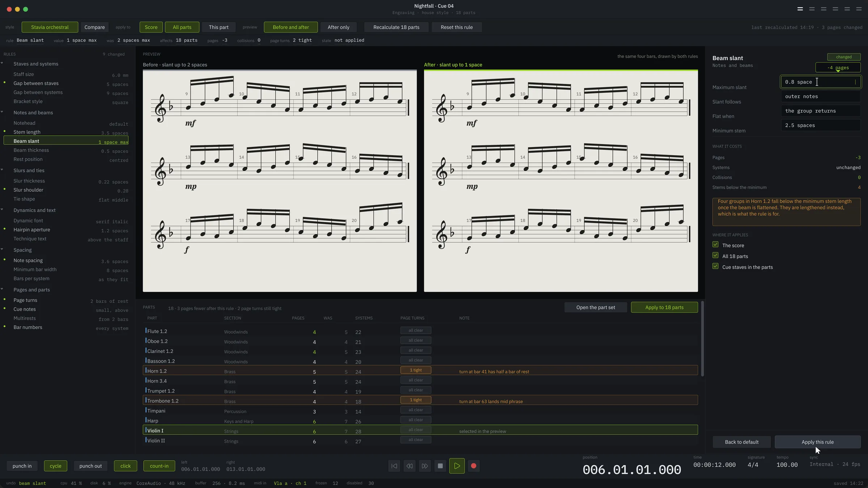
Task: Click the green changed dot beside Hairpin aperture
Action: coord(4,228)
